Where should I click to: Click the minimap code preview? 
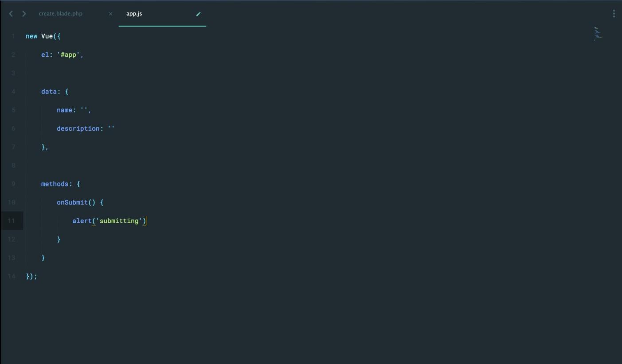point(598,33)
